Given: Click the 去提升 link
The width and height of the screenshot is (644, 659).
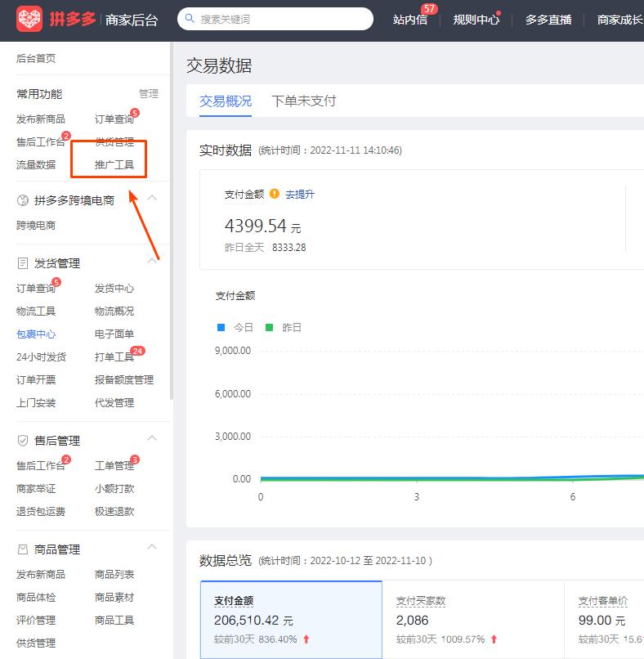Looking at the screenshot, I should pos(299,194).
